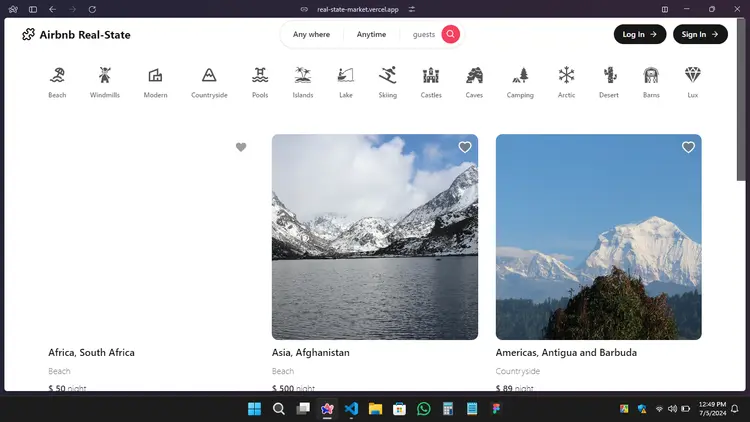Select the Islands category icon
Viewport: 750px width, 422px height.
click(303, 75)
